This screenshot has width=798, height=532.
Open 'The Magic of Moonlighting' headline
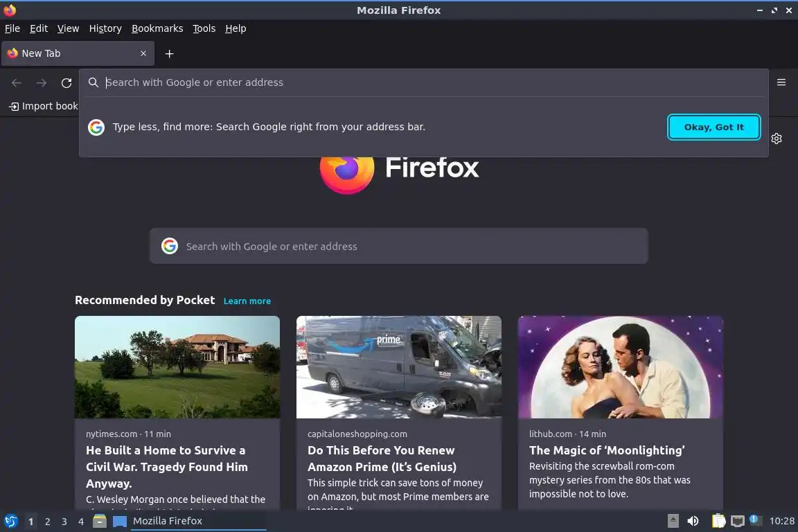point(607,450)
